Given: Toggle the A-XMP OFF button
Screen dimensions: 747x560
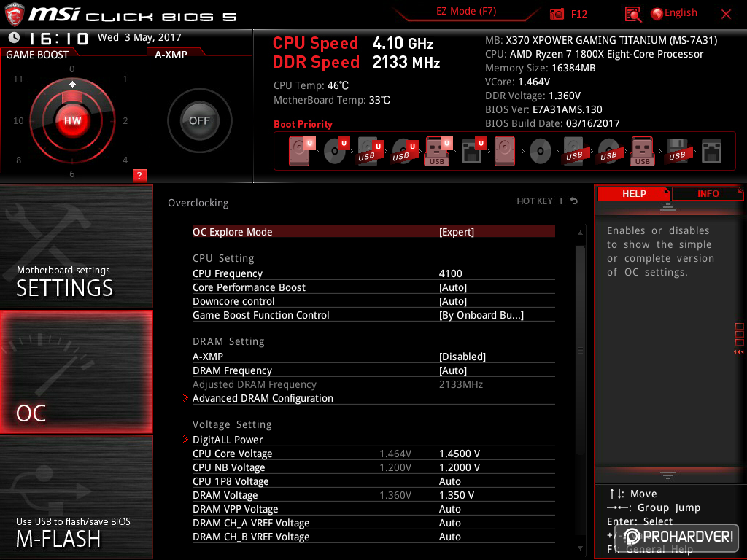Looking at the screenshot, I should pos(200,120).
